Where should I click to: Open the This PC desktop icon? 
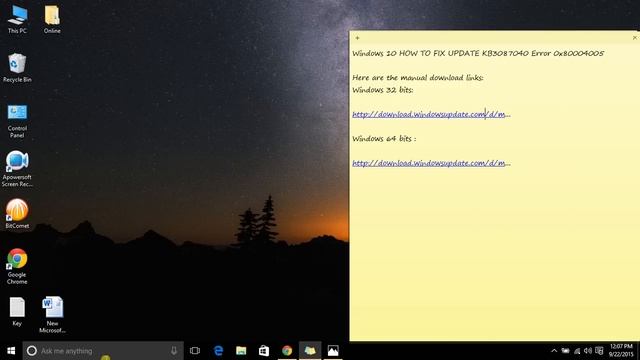pos(17,20)
